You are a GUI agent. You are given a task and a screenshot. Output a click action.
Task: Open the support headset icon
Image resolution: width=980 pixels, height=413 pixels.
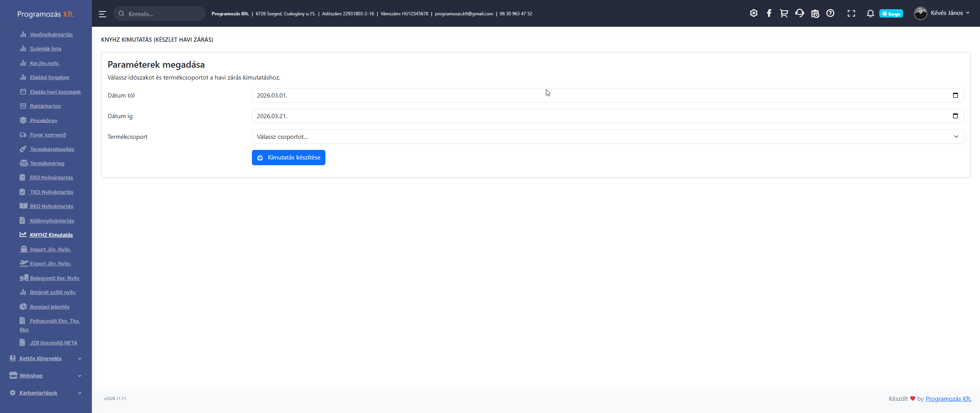(x=799, y=13)
